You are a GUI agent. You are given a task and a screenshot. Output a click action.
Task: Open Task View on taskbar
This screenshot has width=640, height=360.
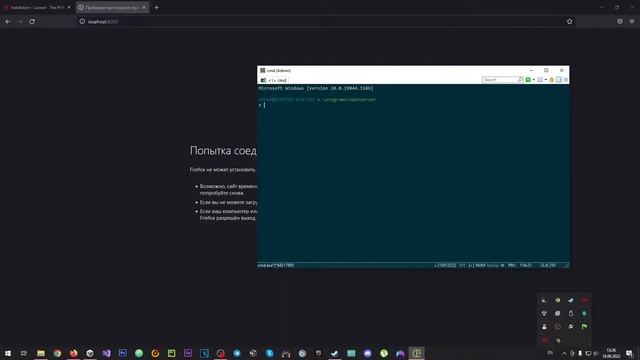tap(24, 353)
